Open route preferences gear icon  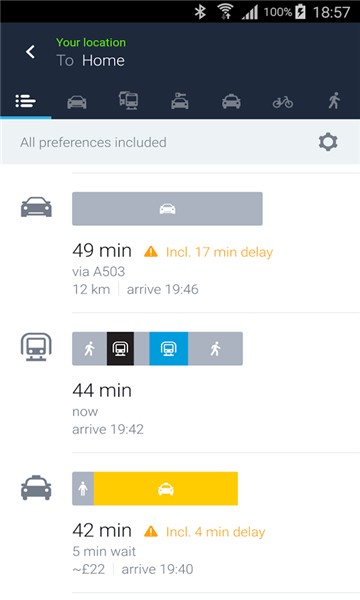[x=328, y=142]
